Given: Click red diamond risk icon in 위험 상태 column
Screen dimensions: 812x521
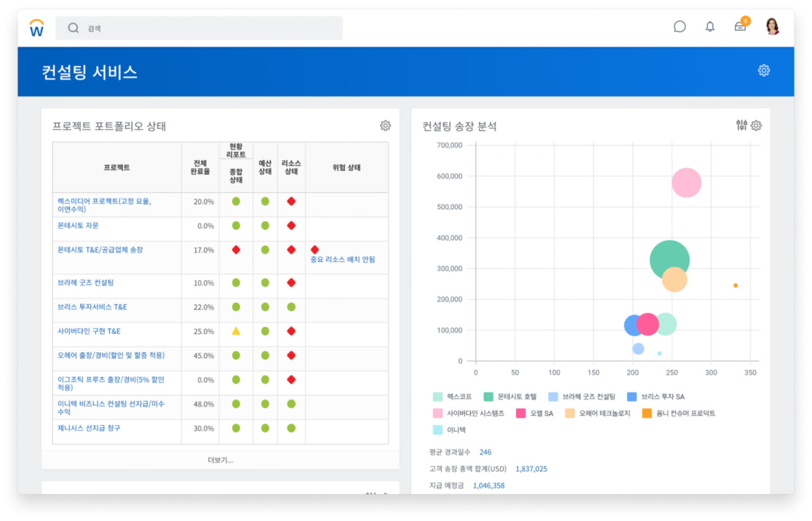Looking at the screenshot, I should [315, 249].
